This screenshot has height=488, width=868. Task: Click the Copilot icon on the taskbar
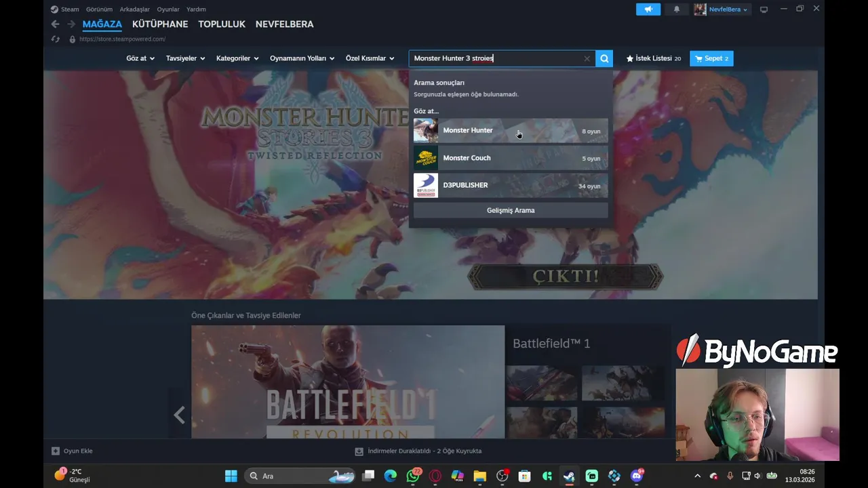[x=458, y=476]
